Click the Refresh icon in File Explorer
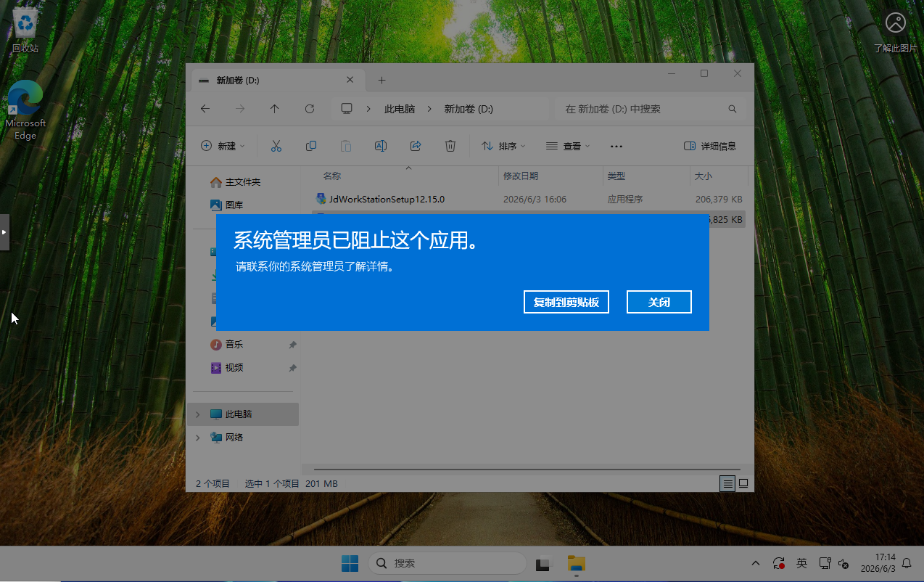924x582 pixels. (x=310, y=109)
